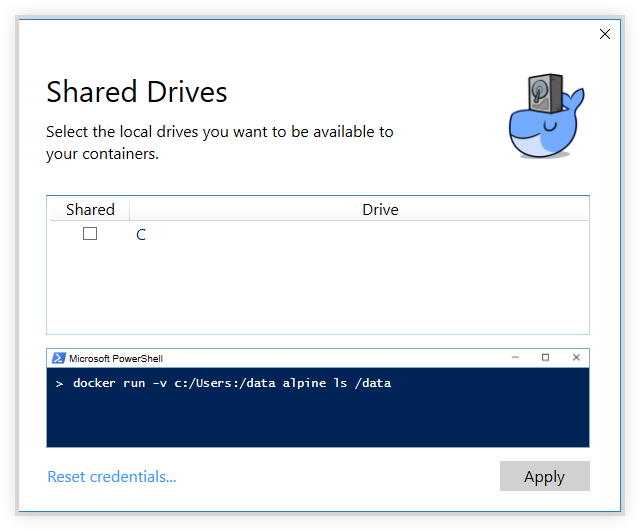
Task: Click the Apply button
Action: tap(544, 476)
